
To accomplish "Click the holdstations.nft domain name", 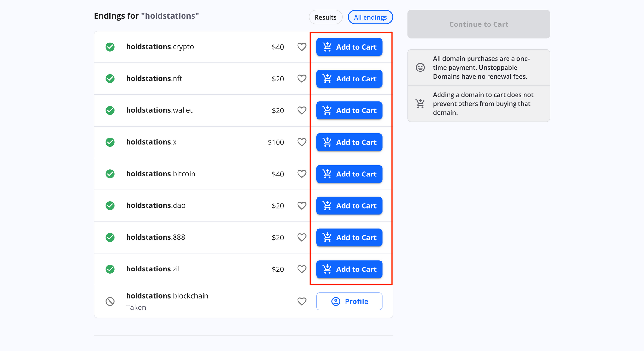I will pyautogui.click(x=154, y=78).
